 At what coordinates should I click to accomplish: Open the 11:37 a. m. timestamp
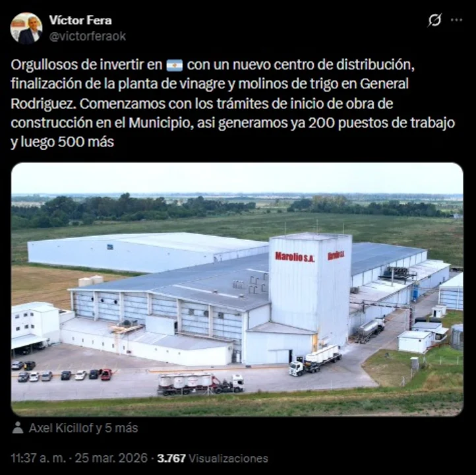[38, 458]
